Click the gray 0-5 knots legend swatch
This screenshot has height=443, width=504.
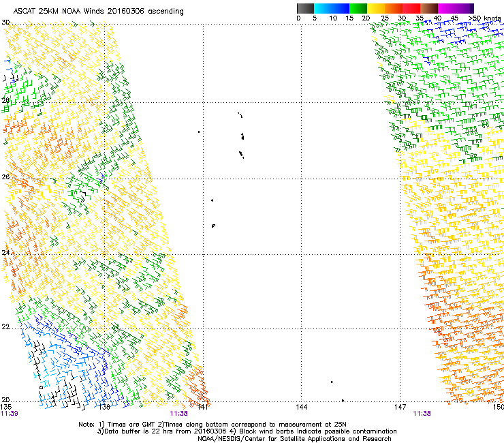pos(305,8)
